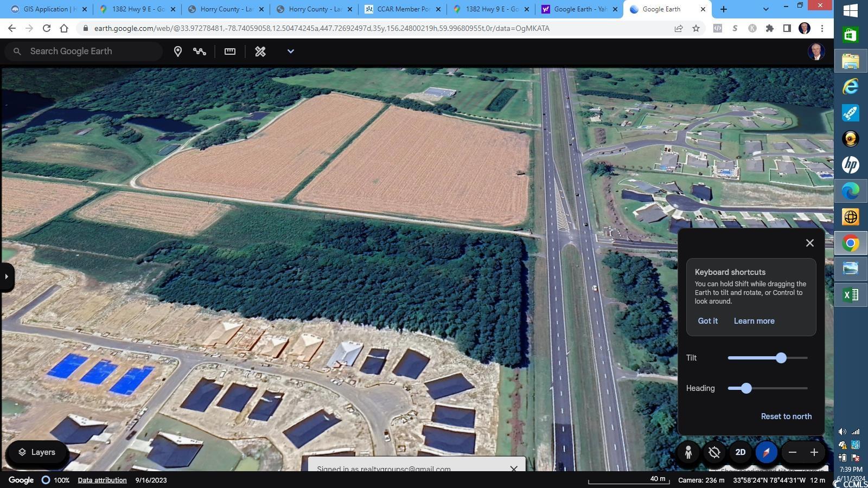Bookmark page with the star icon

(696, 29)
